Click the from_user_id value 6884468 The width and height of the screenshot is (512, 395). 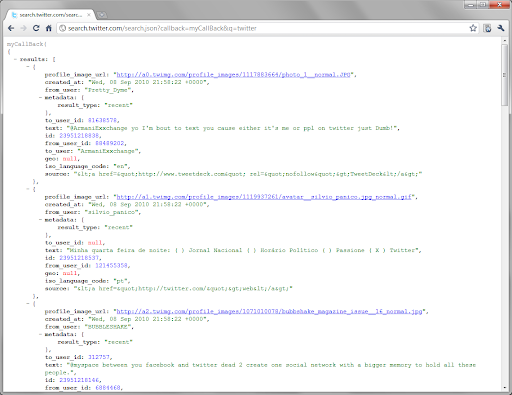[x=109, y=388]
